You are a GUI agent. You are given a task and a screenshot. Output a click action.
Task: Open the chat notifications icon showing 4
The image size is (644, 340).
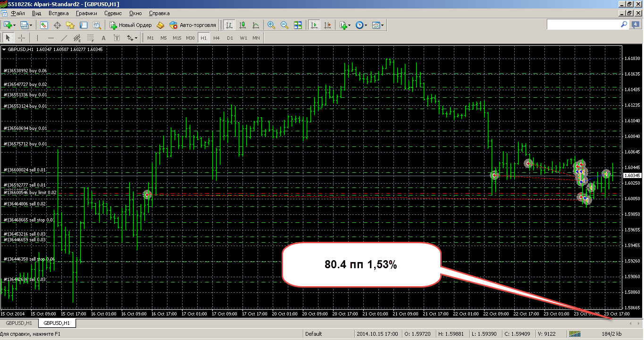[x=635, y=24]
